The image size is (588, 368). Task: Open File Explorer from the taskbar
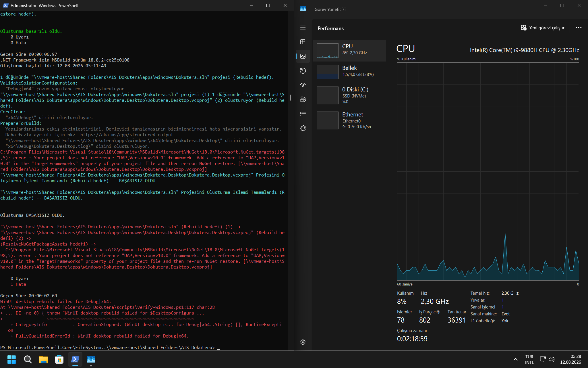pyautogui.click(x=43, y=359)
